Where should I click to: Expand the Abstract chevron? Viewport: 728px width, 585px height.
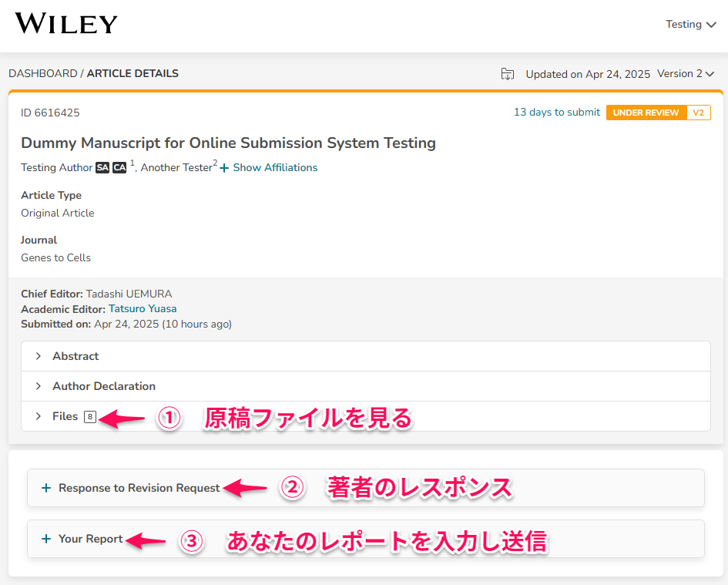(38, 356)
